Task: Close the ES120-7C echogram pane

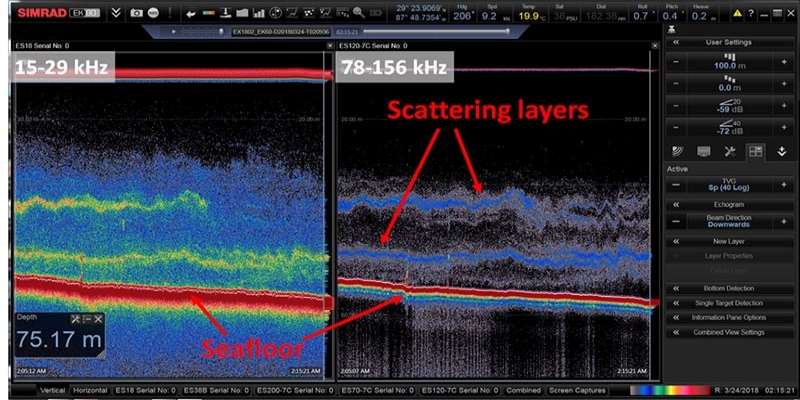Action: point(655,46)
